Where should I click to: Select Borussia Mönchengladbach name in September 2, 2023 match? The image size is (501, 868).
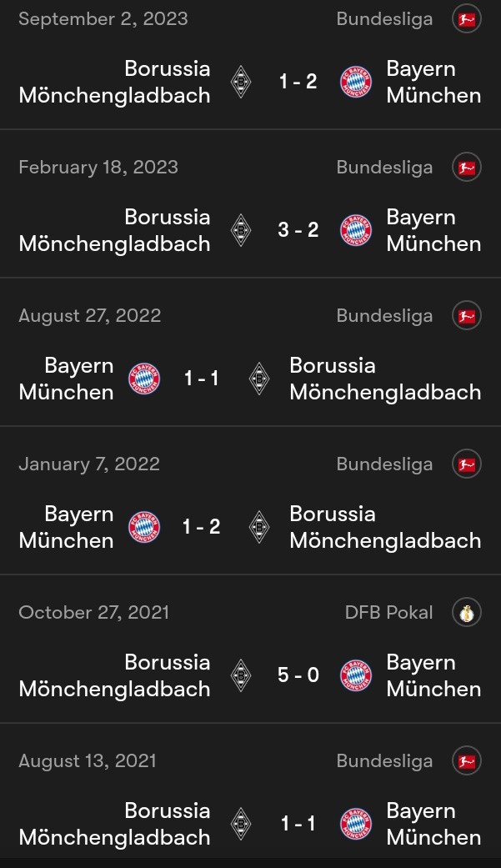(114, 82)
